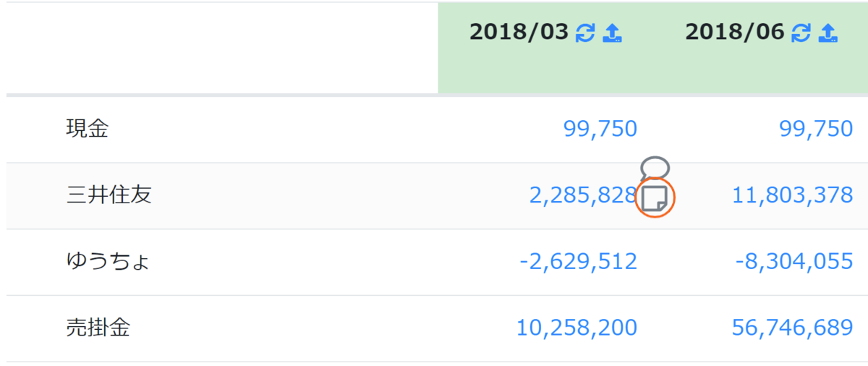
Task: Open 現金 value 99,750 for 2018/06
Action: click(x=817, y=129)
